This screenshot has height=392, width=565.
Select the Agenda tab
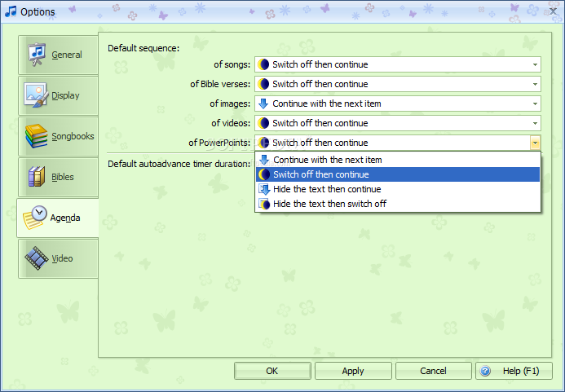(58, 218)
